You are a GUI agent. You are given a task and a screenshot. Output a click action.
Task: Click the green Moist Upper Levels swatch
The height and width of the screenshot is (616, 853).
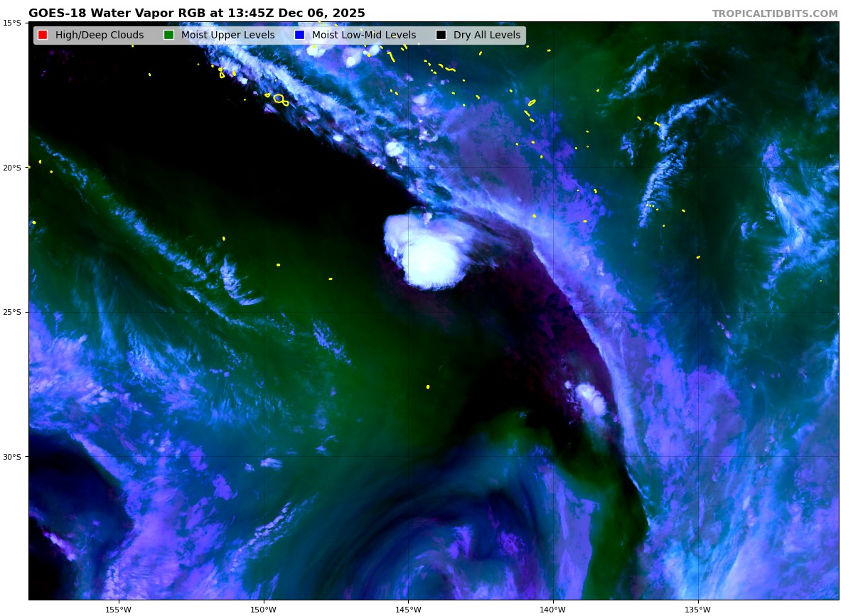(168, 36)
